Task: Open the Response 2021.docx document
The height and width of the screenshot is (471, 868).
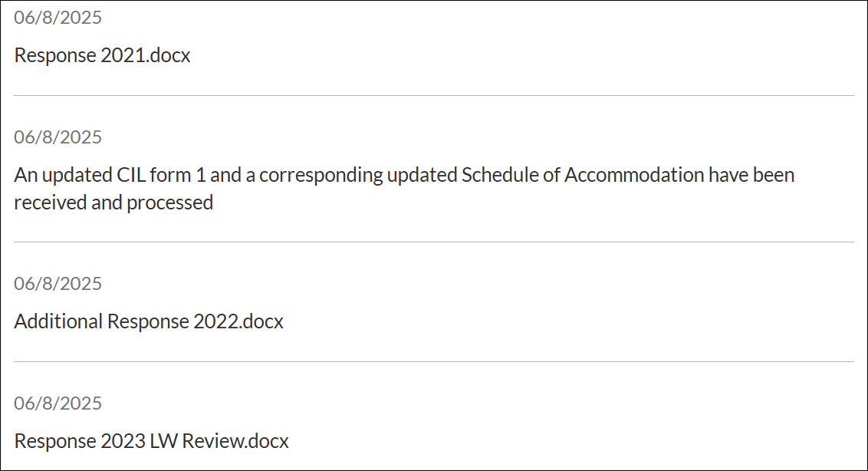Action: click(102, 56)
